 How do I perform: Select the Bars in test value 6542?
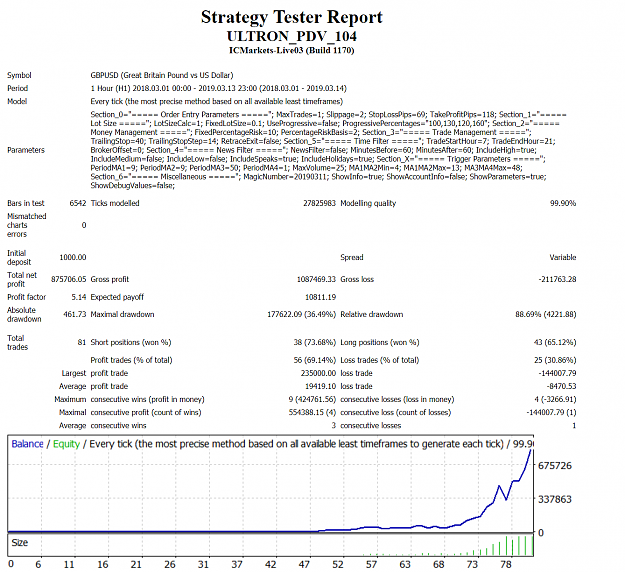pos(78,203)
